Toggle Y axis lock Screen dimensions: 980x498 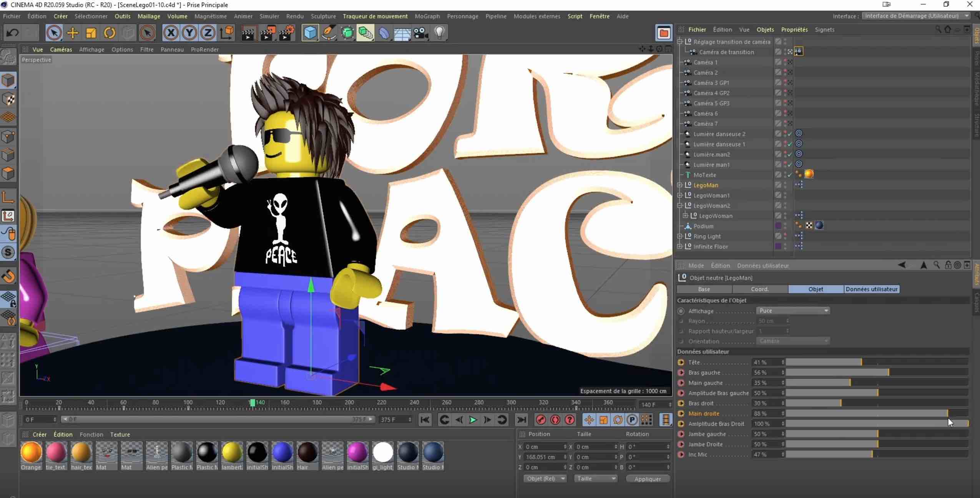(189, 33)
